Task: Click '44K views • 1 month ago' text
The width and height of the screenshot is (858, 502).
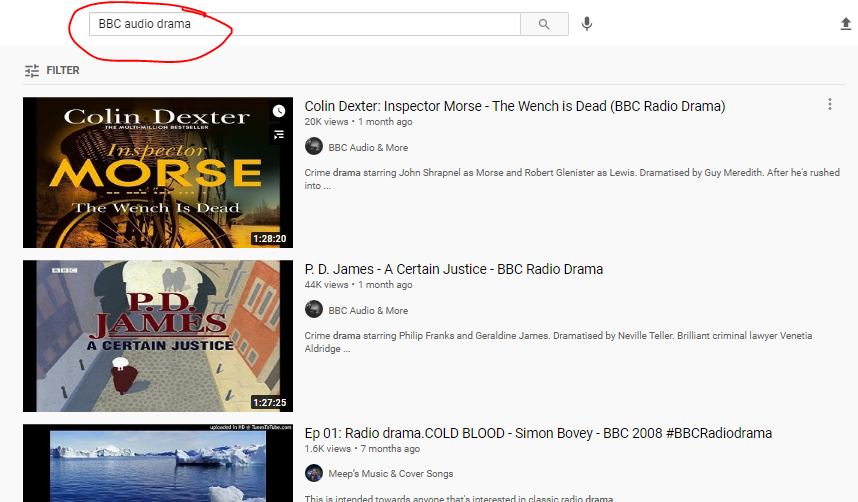Action: (358, 285)
